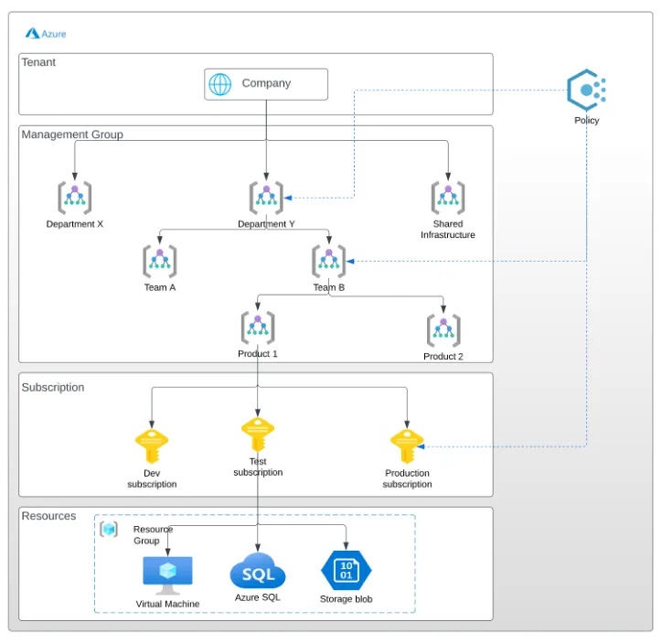Screen dimensions: 662x644
Task: Click the Azure SQL cloud icon
Action: (x=258, y=571)
